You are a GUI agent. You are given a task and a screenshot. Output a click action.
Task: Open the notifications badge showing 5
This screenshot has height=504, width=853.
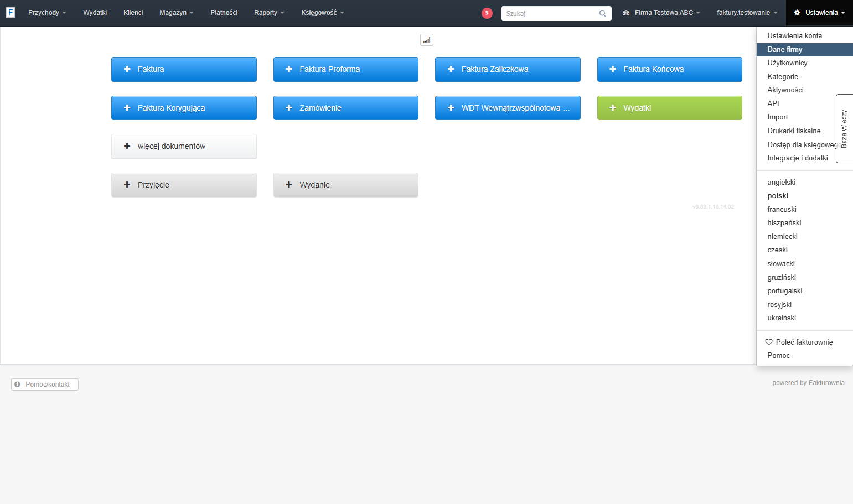click(x=487, y=13)
